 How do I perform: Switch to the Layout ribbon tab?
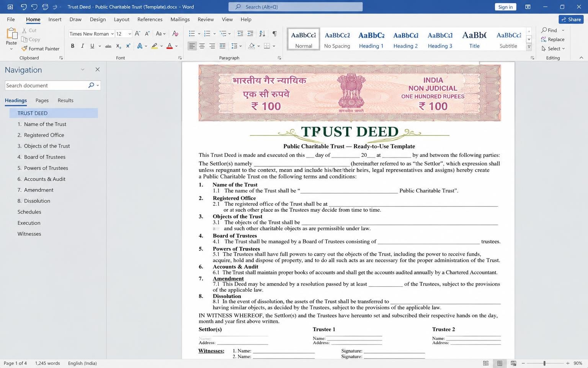click(122, 19)
